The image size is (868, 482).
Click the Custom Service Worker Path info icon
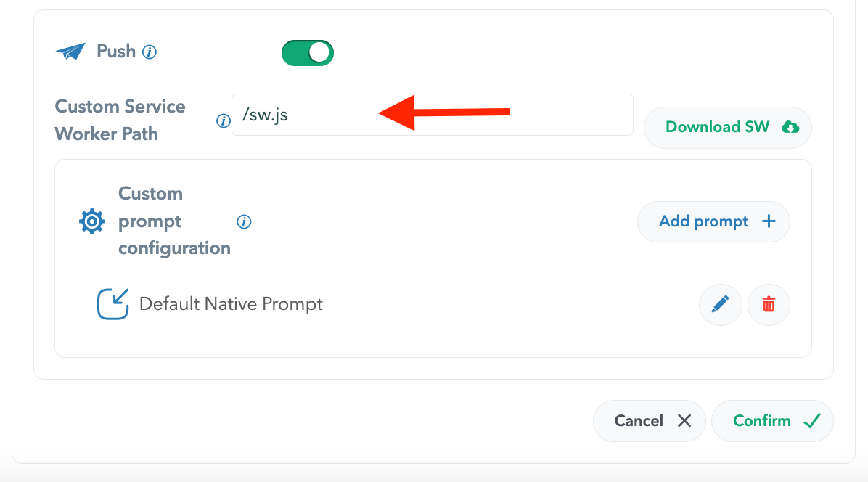coord(224,121)
